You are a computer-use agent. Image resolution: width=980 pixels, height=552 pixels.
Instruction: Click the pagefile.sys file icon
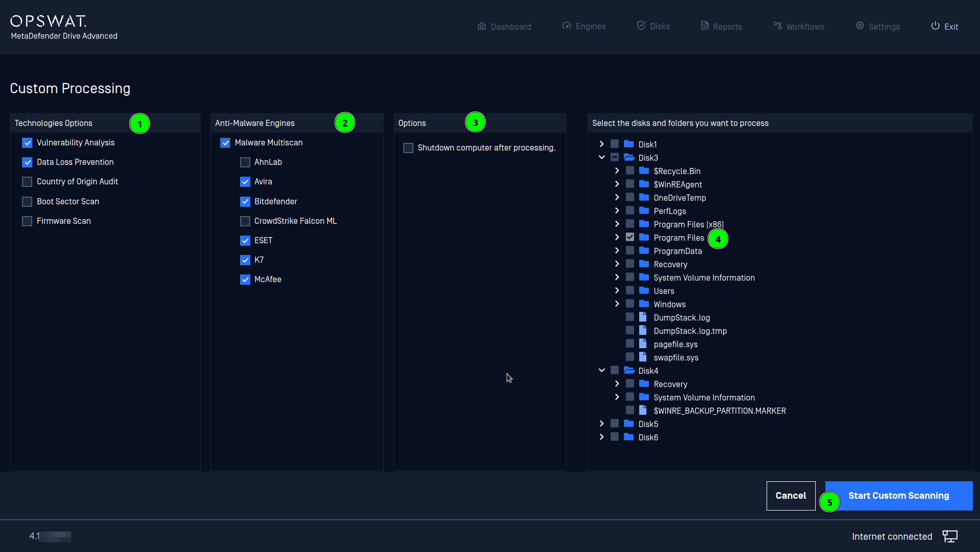643,344
